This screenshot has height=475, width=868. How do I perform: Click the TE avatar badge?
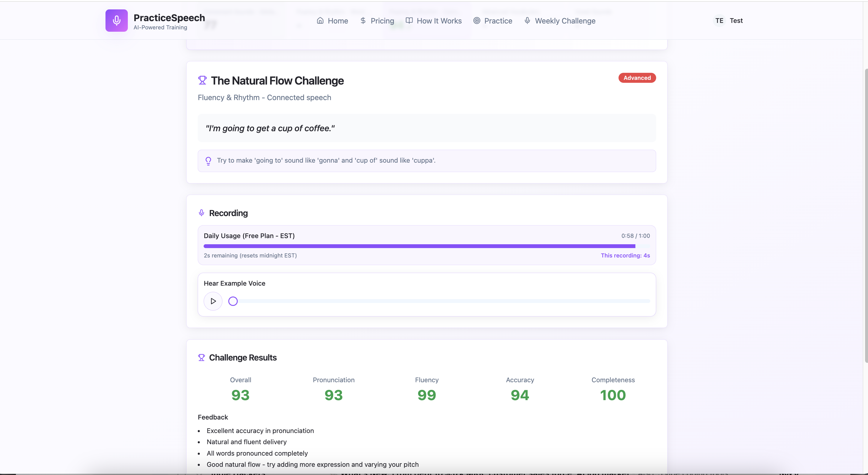pos(719,21)
